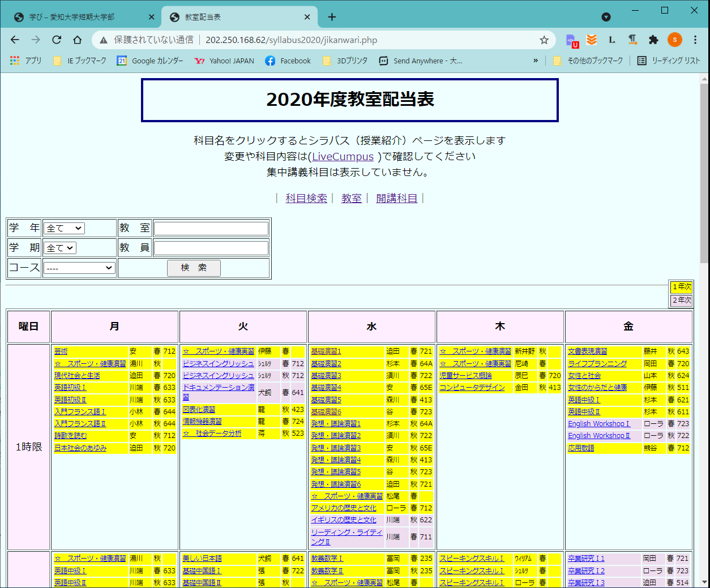This screenshot has height=588, width=710.
Task: Open the アメリカの歴史と文化 link
Action: click(344, 508)
